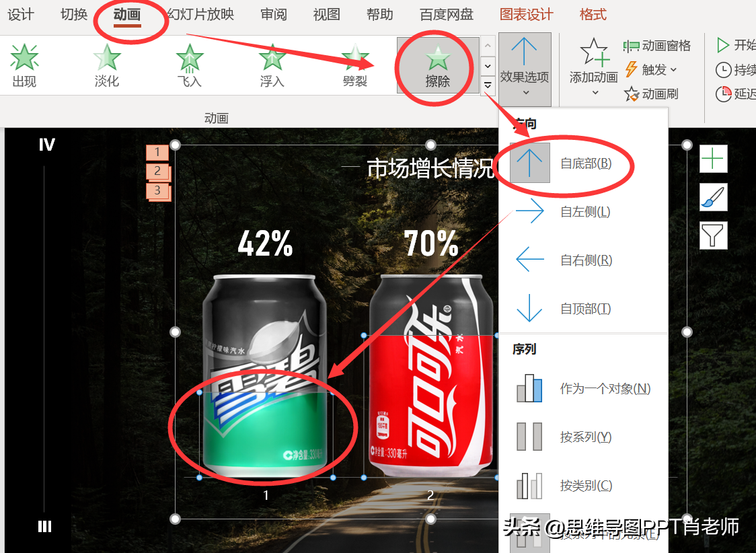This screenshot has height=553, width=756.
Task: Click category axis label 2
Action: [430, 495]
